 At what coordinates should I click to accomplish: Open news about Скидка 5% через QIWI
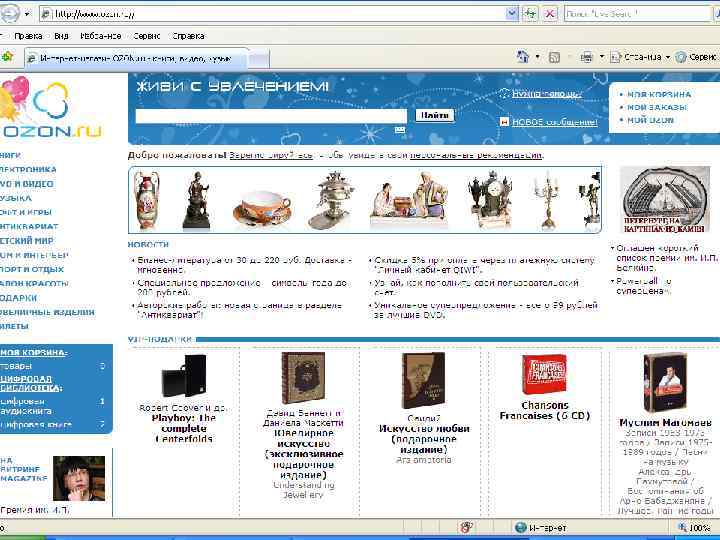[x=484, y=265]
